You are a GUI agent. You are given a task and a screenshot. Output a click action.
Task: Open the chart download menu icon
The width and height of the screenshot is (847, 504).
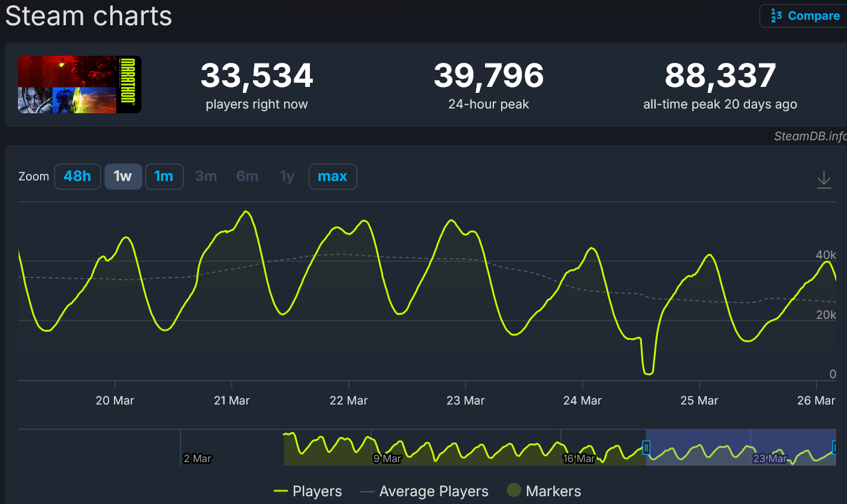[x=824, y=180]
